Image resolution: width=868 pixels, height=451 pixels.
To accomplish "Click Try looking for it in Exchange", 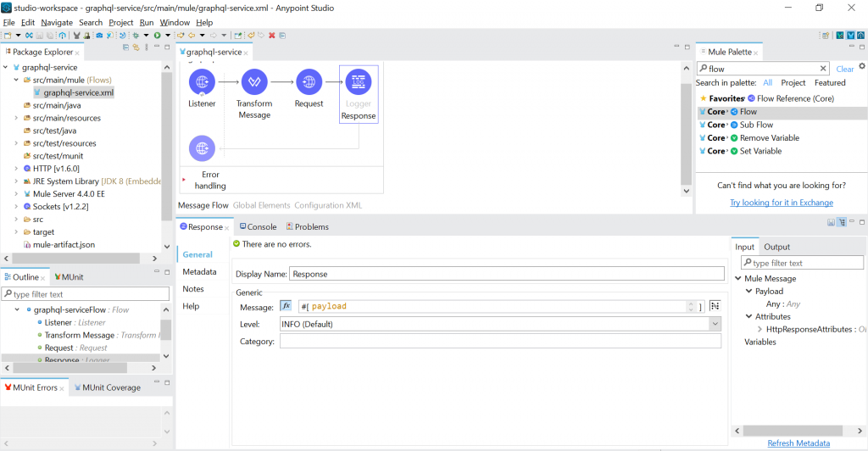I will (x=781, y=203).
